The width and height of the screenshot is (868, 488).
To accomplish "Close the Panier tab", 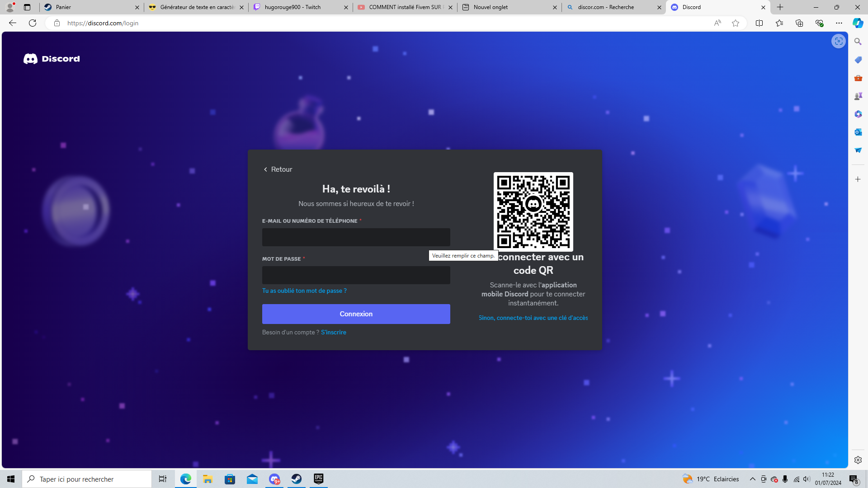I will point(137,7).
